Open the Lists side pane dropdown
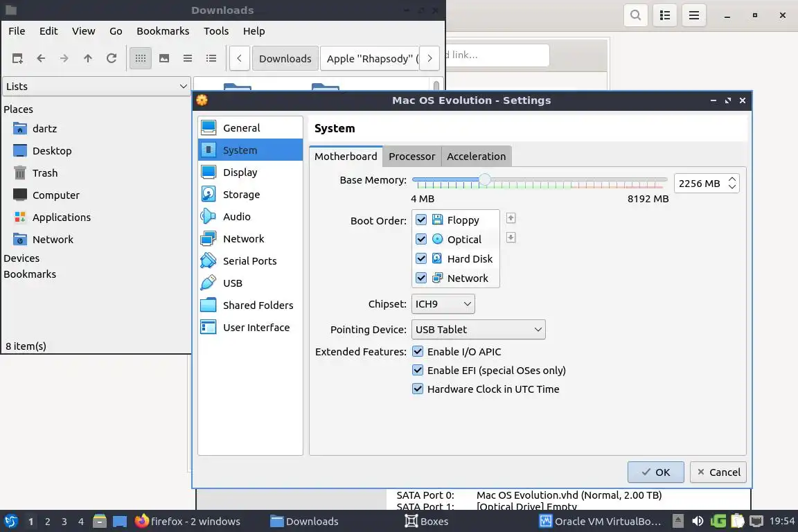798x532 pixels. 97,87
